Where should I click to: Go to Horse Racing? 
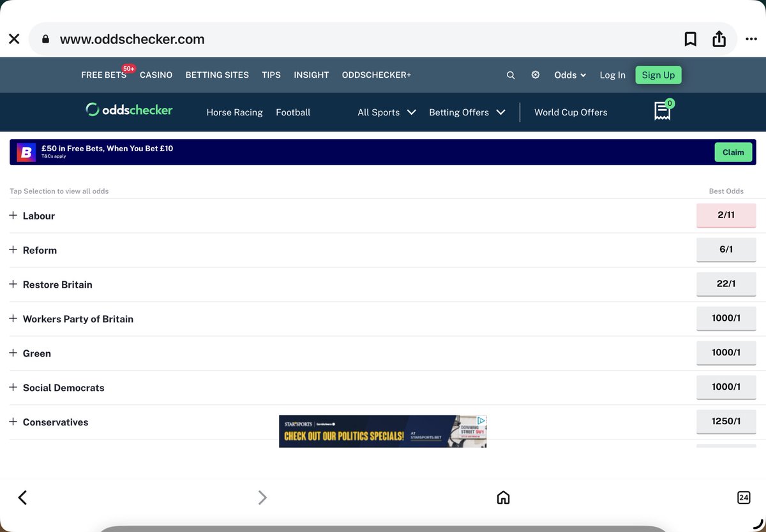[x=234, y=112]
